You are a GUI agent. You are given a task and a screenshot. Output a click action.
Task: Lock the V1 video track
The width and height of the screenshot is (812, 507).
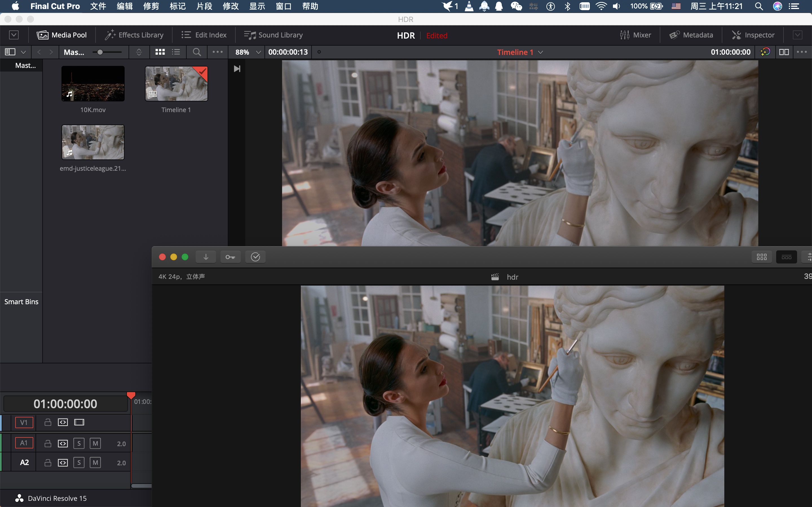point(48,422)
